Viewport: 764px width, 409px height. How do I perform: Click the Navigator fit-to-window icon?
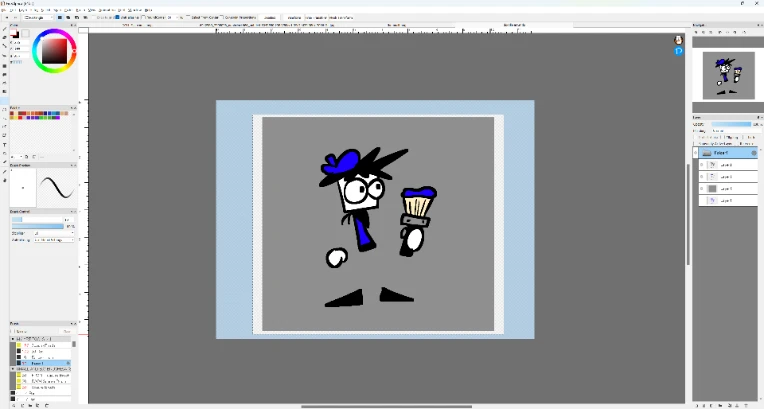(712, 32)
